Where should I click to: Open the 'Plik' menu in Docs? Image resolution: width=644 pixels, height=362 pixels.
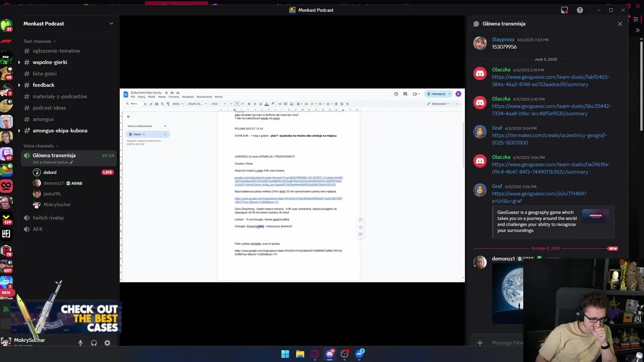click(133, 97)
